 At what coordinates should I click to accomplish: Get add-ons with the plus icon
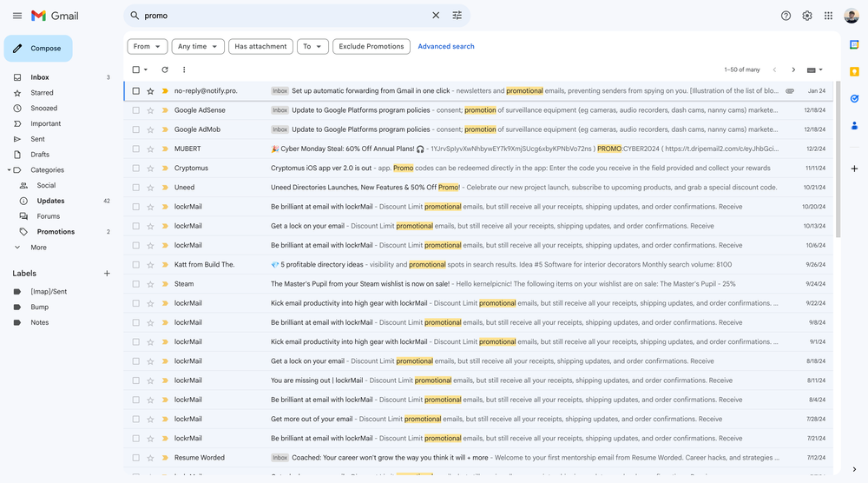854,169
